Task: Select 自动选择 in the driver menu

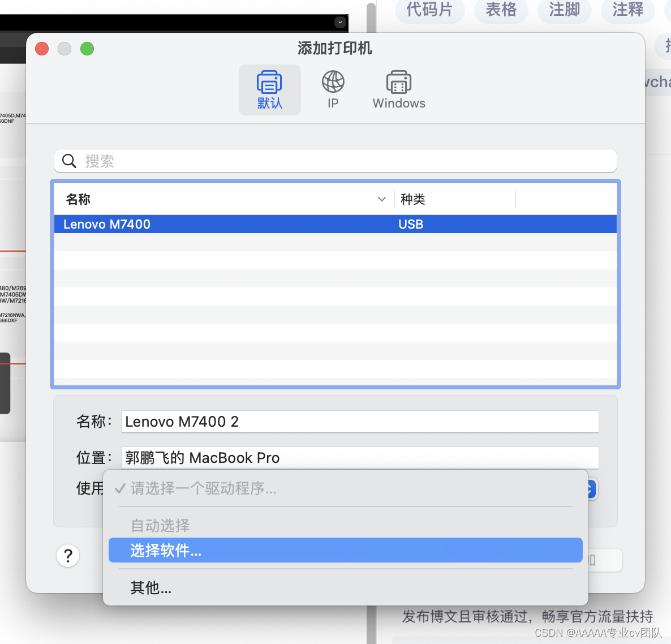Action: point(345,526)
